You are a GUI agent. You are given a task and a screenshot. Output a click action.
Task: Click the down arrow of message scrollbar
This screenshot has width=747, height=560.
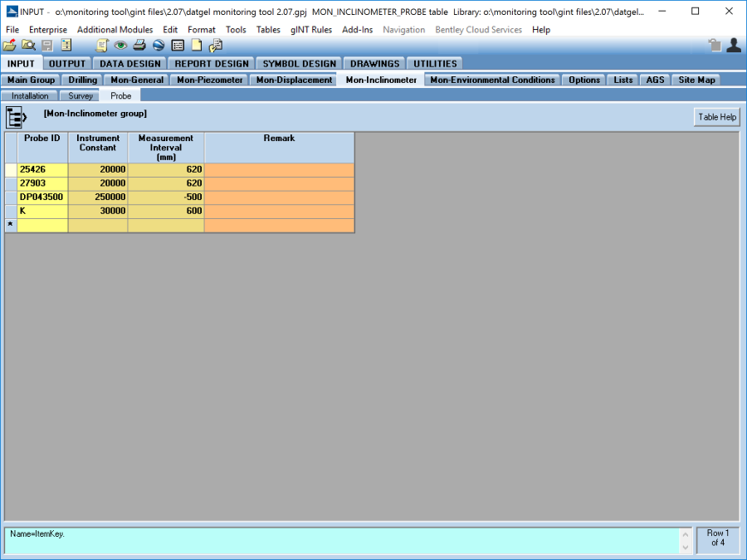685,548
